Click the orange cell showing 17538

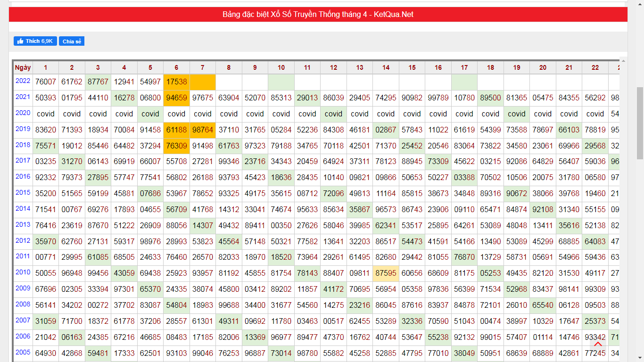pyautogui.click(x=176, y=82)
